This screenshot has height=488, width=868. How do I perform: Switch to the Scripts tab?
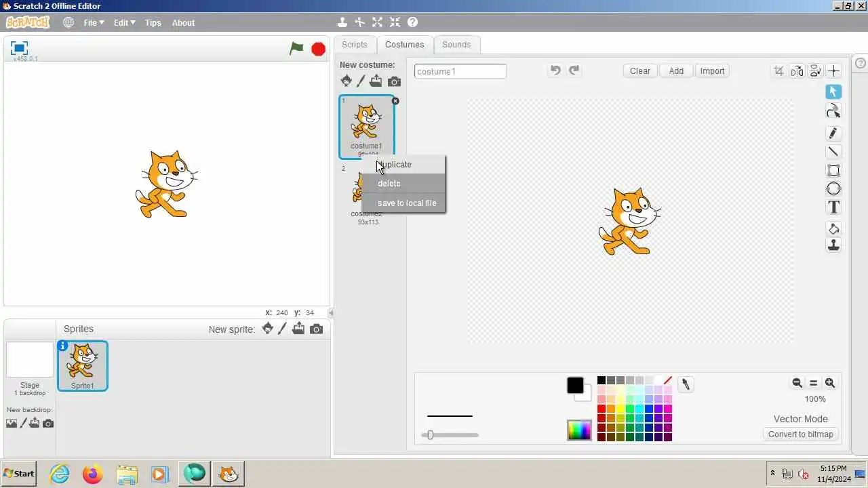coord(354,44)
